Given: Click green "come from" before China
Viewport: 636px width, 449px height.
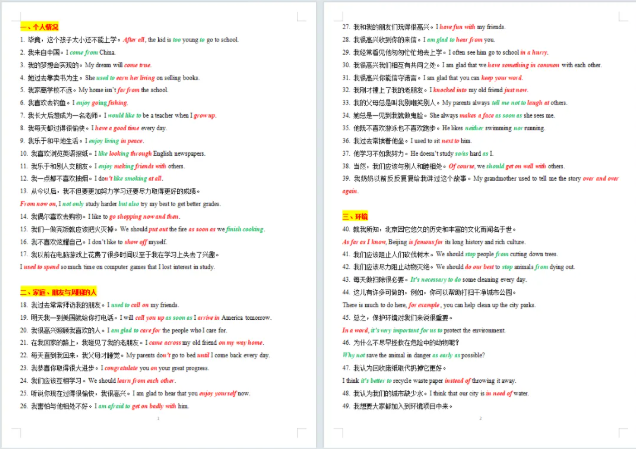Looking at the screenshot, I should click(84, 52).
